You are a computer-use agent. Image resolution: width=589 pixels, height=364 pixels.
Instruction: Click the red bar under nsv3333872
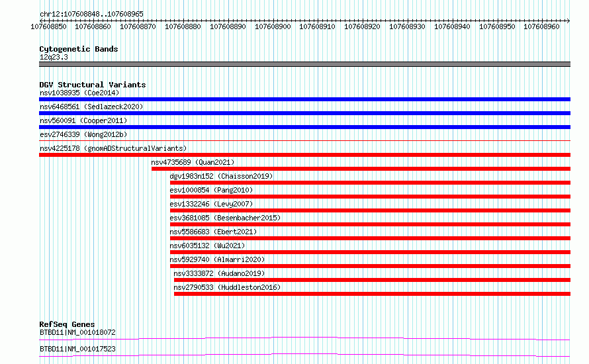372,280
